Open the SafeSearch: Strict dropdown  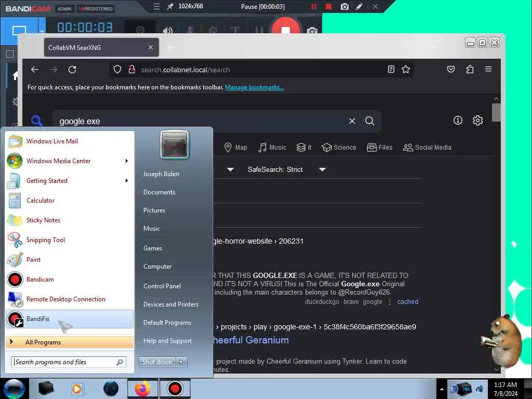click(x=287, y=169)
